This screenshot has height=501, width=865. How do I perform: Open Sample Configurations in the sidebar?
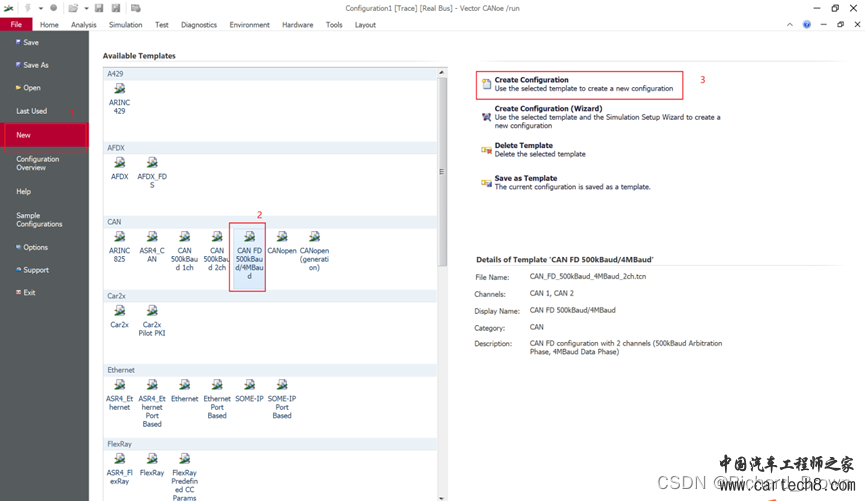click(x=39, y=220)
